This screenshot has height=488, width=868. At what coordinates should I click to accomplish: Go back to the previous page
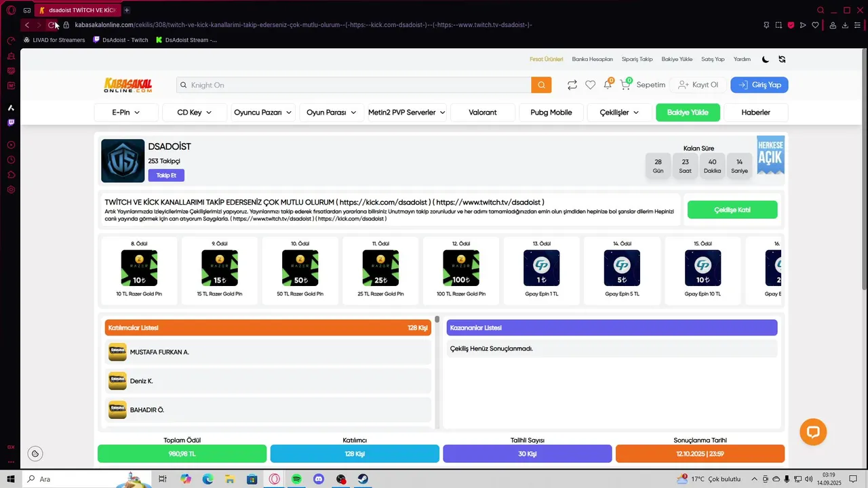coord(27,25)
